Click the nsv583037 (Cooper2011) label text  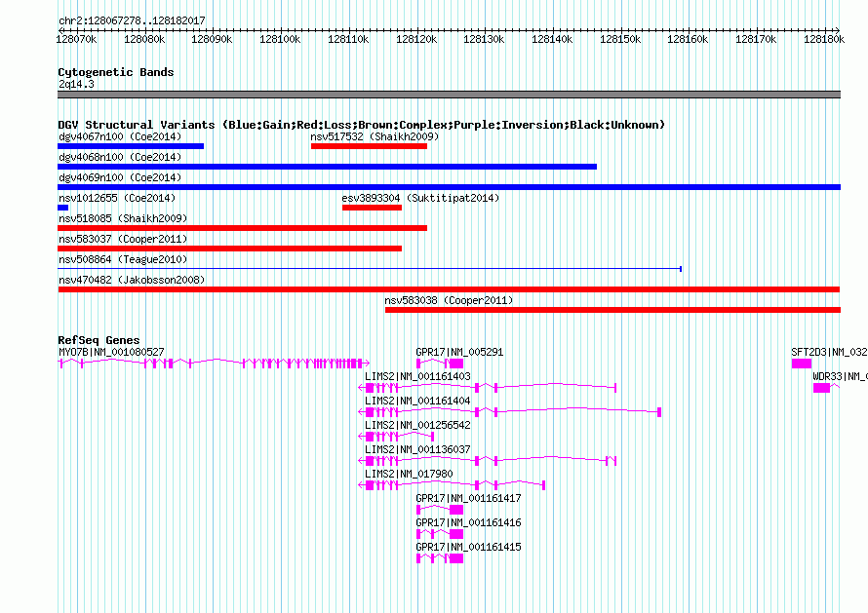[x=123, y=239]
